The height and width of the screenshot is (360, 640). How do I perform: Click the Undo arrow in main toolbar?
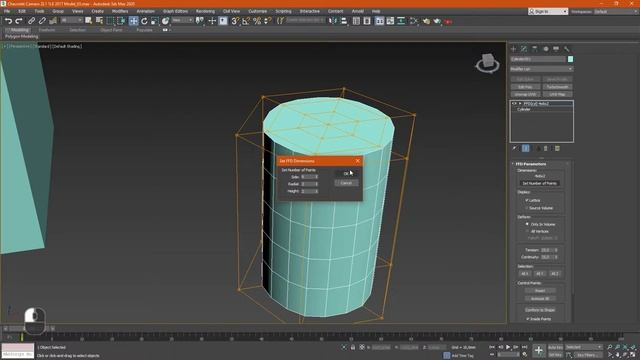coord(8,21)
